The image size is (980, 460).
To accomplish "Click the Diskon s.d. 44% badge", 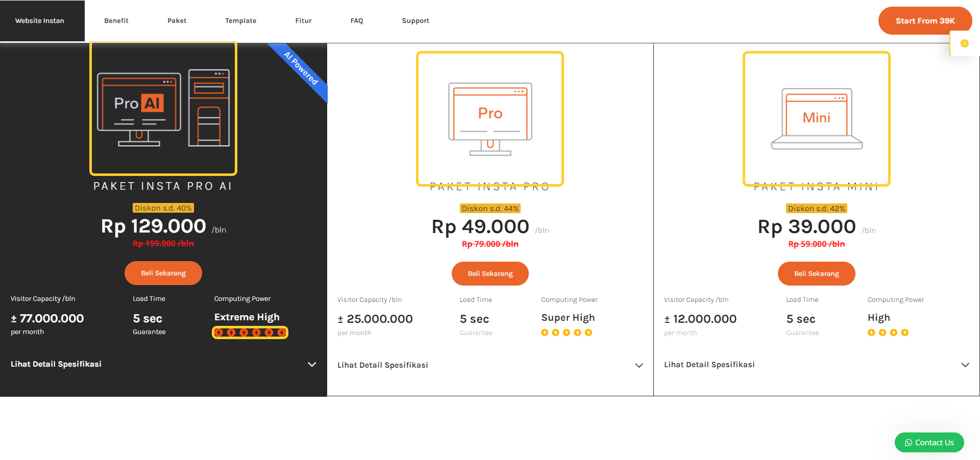I will pos(489,208).
